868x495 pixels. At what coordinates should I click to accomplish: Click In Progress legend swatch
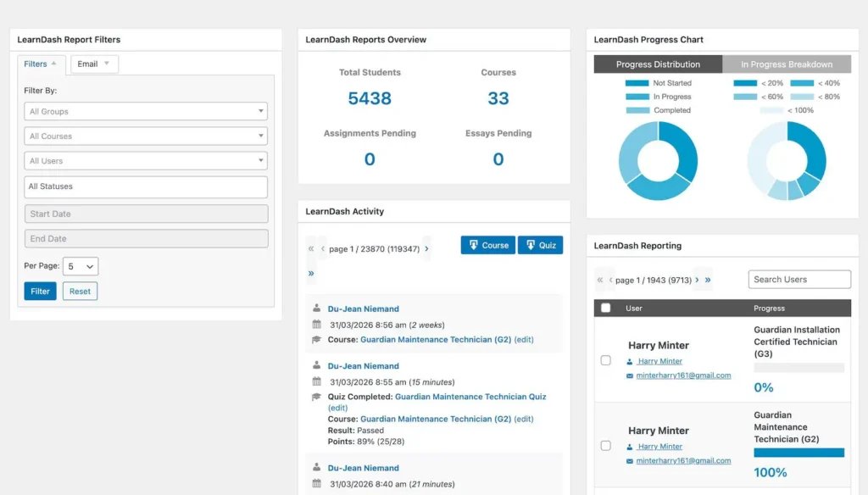tap(637, 97)
